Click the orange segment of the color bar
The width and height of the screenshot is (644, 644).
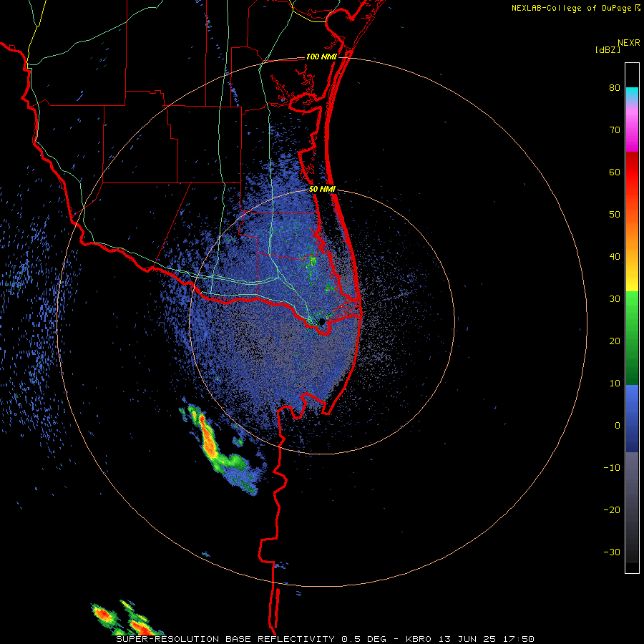pyautogui.click(x=632, y=234)
